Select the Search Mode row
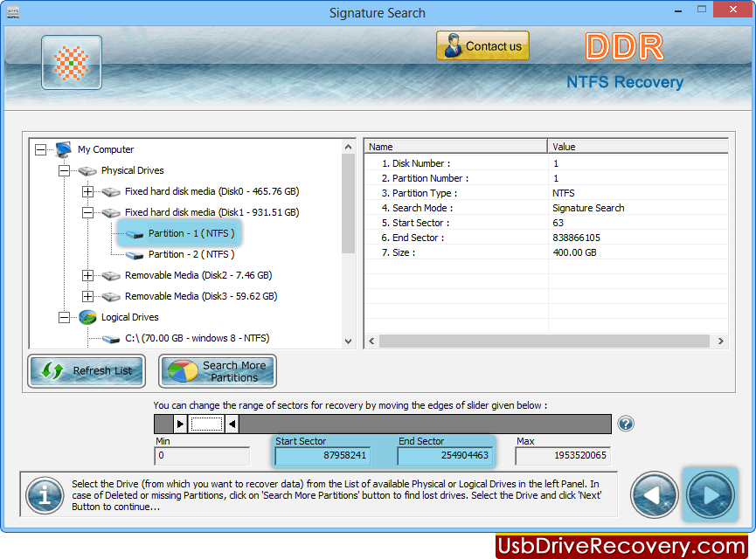This screenshot has width=756, height=559. click(x=545, y=208)
